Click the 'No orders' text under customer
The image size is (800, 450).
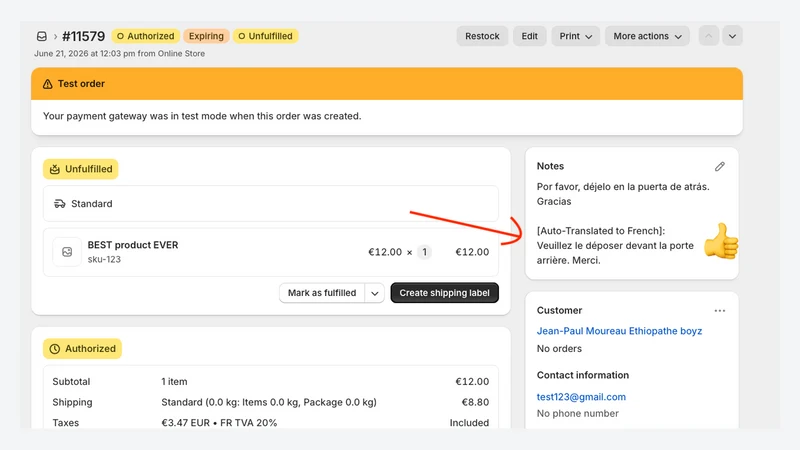pos(559,348)
